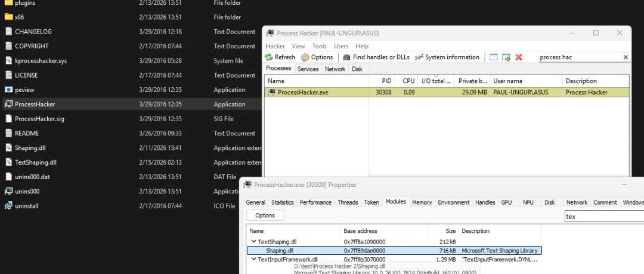This screenshot has height=274, width=644.
Task: Select the kprocesshacker.sys file icon
Action: point(8,60)
